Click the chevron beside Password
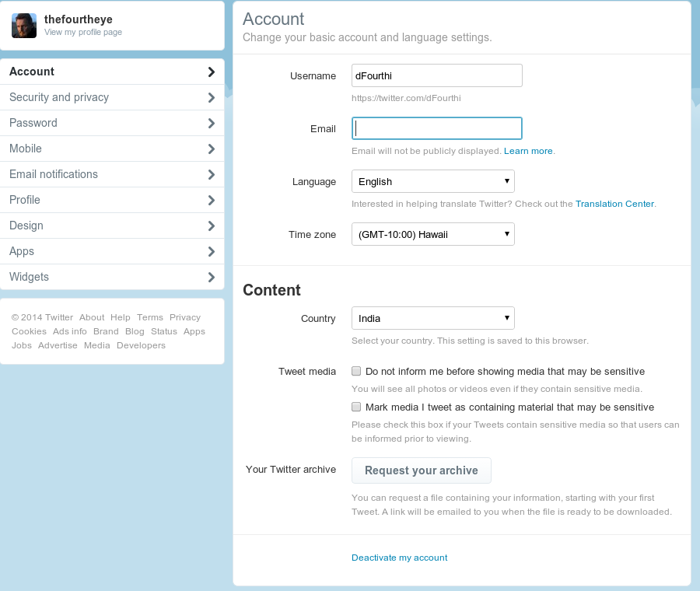 (212, 123)
